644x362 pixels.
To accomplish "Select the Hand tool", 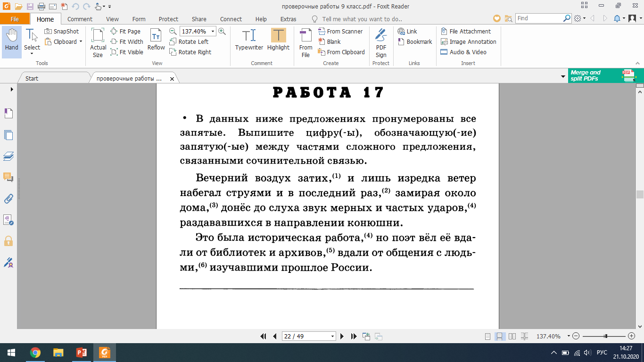I will tap(11, 42).
